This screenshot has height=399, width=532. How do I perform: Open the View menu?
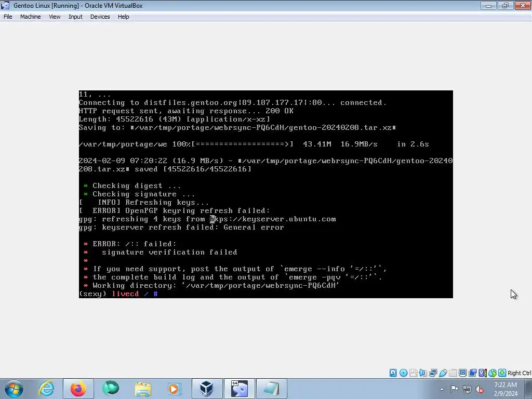[x=55, y=17]
